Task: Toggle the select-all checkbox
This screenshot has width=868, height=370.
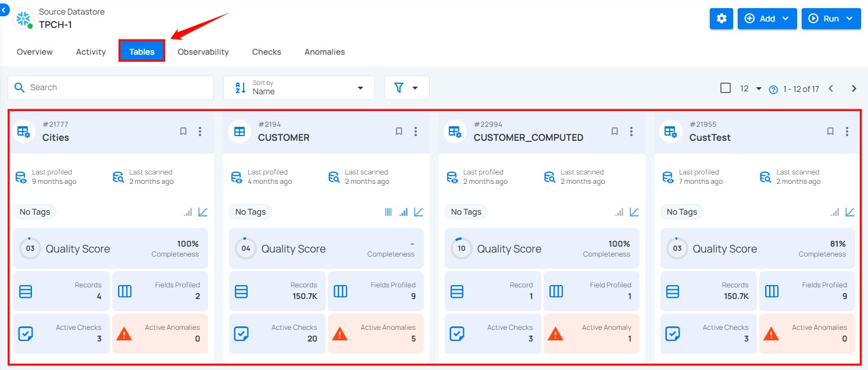Action: click(726, 88)
